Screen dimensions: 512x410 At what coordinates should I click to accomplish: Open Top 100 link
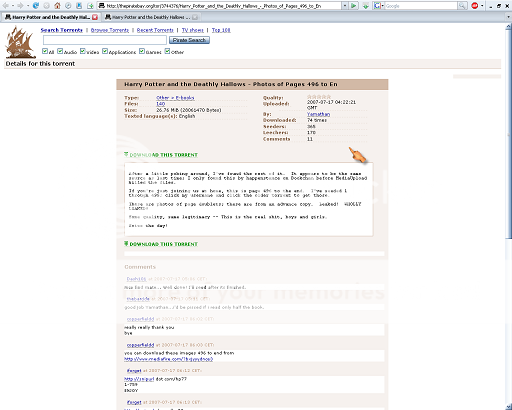click(221, 30)
